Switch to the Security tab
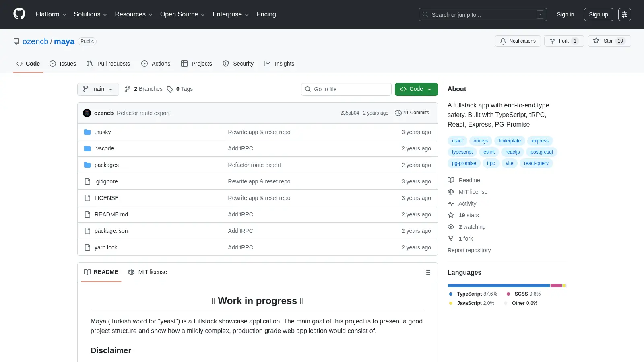The width and height of the screenshot is (644, 362). pos(238,64)
